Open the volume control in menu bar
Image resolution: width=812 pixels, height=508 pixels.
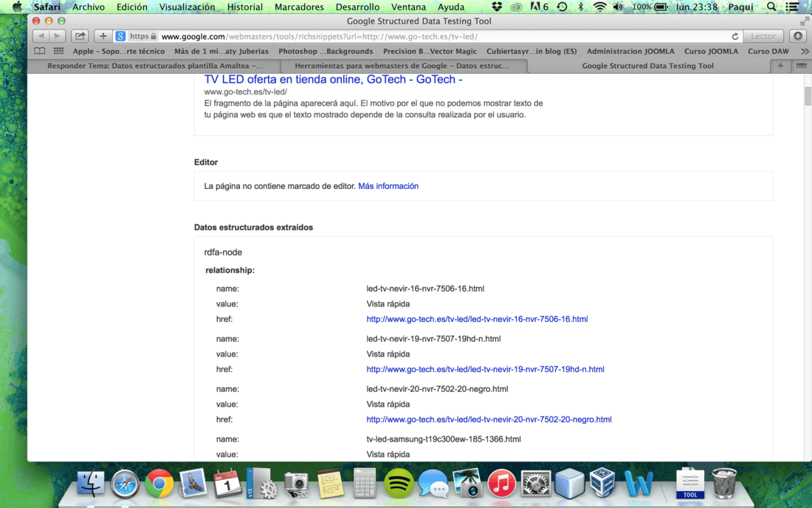coord(618,7)
